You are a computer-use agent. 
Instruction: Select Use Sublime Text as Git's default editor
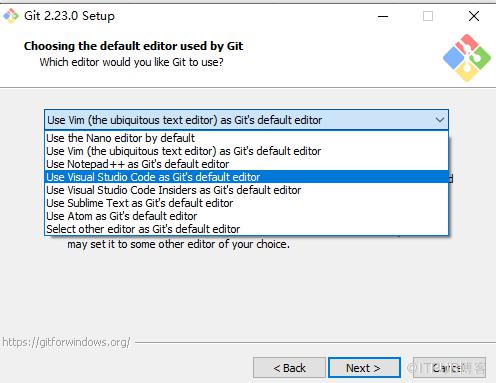tap(246, 203)
